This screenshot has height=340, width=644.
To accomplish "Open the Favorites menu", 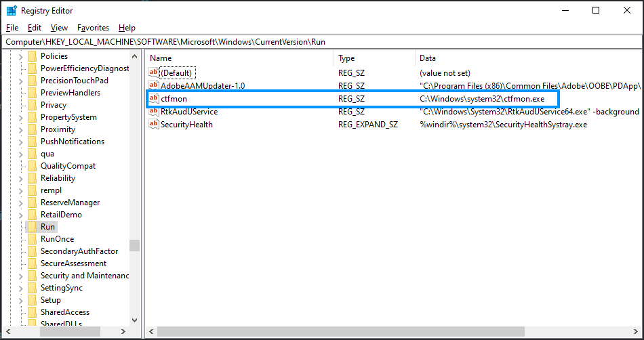I will click(94, 28).
